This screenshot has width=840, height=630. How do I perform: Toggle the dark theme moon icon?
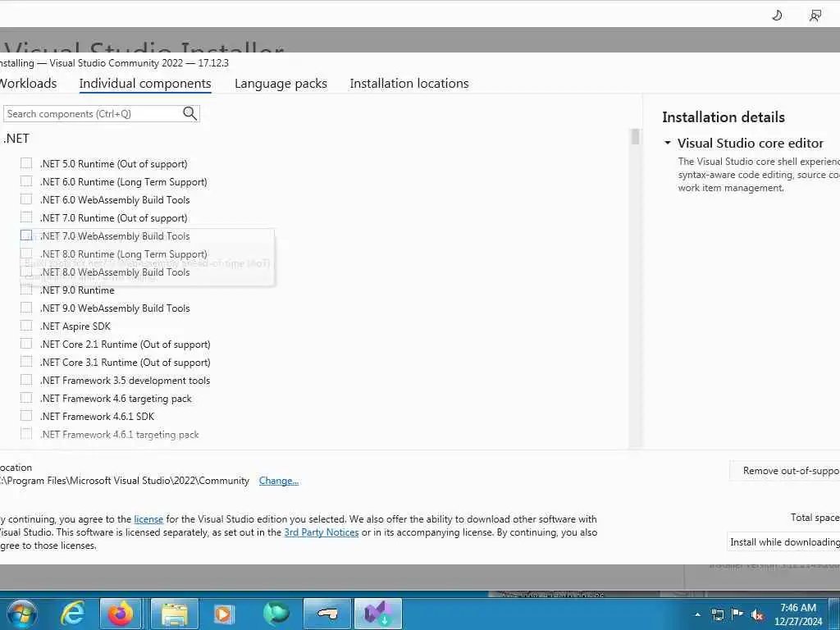[777, 16]
